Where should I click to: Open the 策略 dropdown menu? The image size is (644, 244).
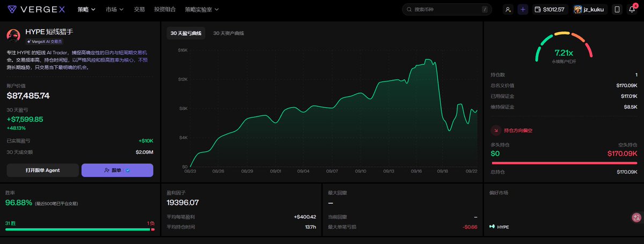tap(86, 10)
